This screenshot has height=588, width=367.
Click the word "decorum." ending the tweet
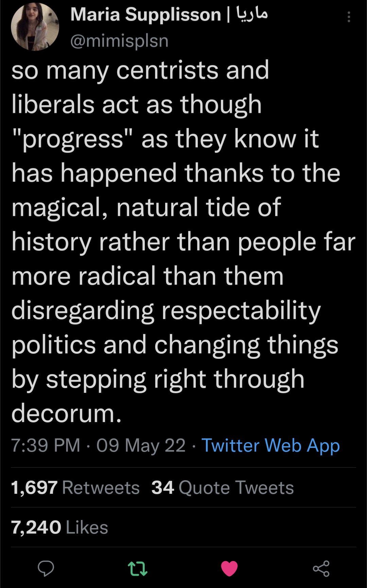[67, 414]
